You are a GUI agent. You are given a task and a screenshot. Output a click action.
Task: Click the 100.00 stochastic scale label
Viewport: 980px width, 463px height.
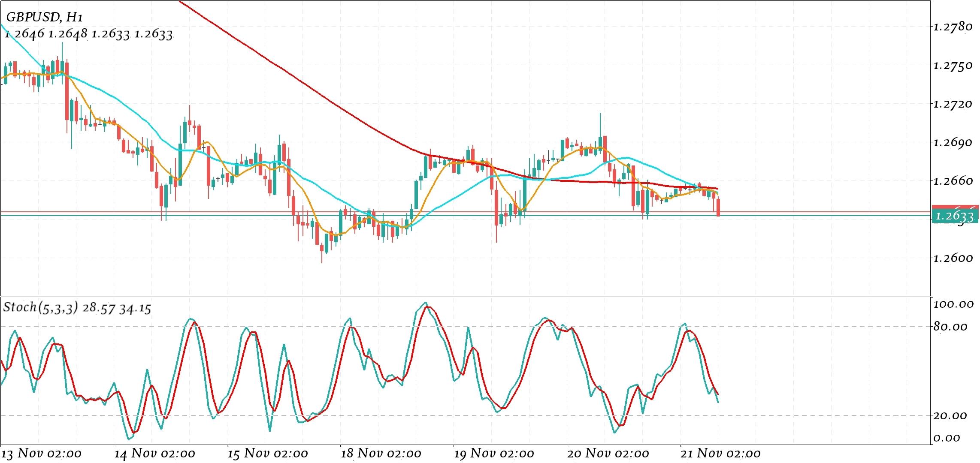point(953,304)
